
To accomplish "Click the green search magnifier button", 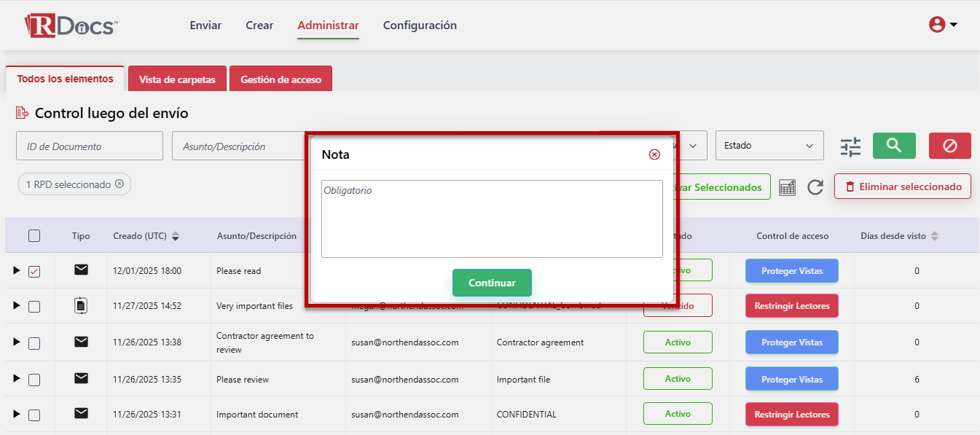I will [x=894, y=146].
